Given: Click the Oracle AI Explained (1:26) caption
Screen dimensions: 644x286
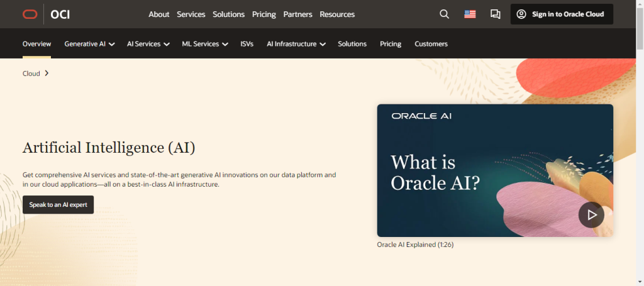Looking at the screenshot, I should [x=415, y=245].
